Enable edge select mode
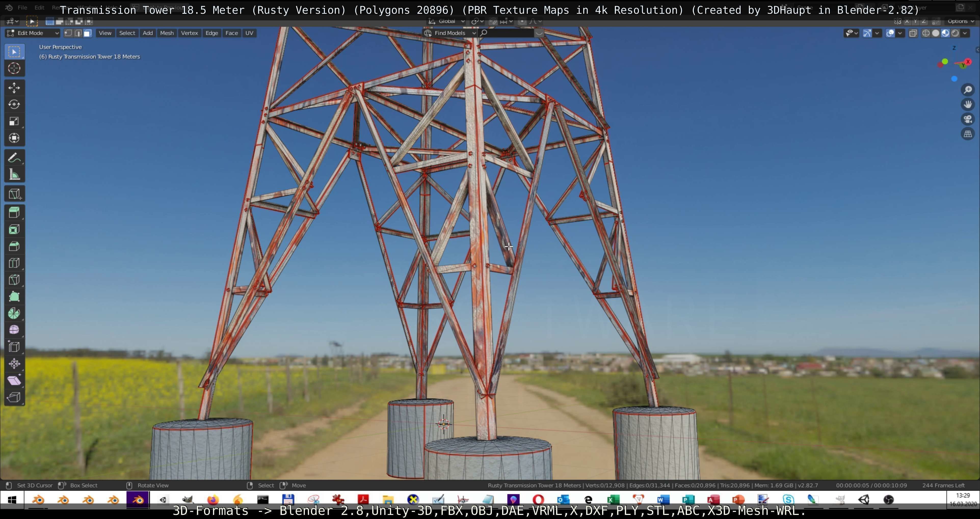This screenshot has width=980, height=519. [x=78, y=33]
